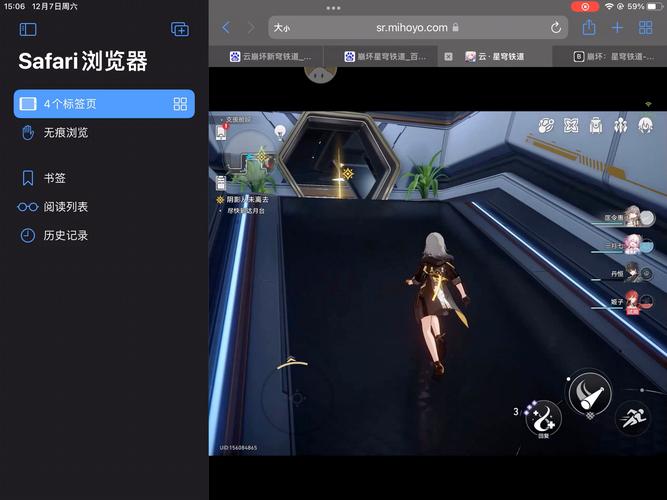
Task: Go forward with the toolbar forward arrow
Action: 251,28
